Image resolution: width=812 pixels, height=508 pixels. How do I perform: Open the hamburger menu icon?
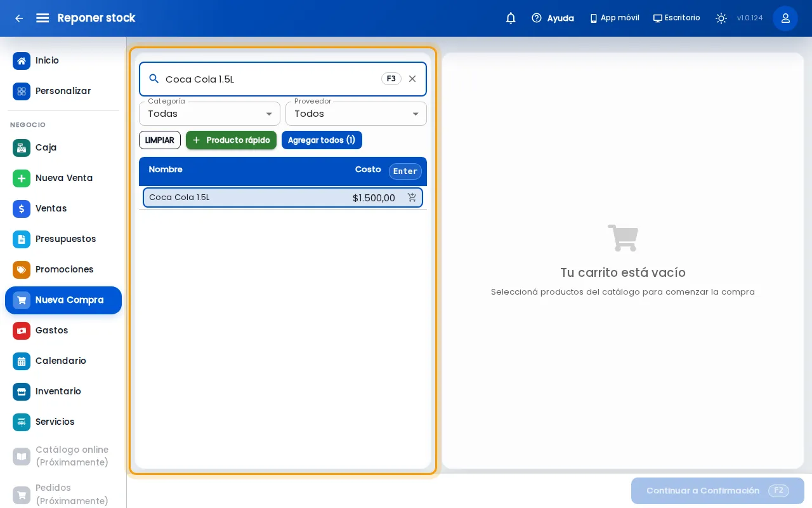pyautogui.click(x=43, y=18)
